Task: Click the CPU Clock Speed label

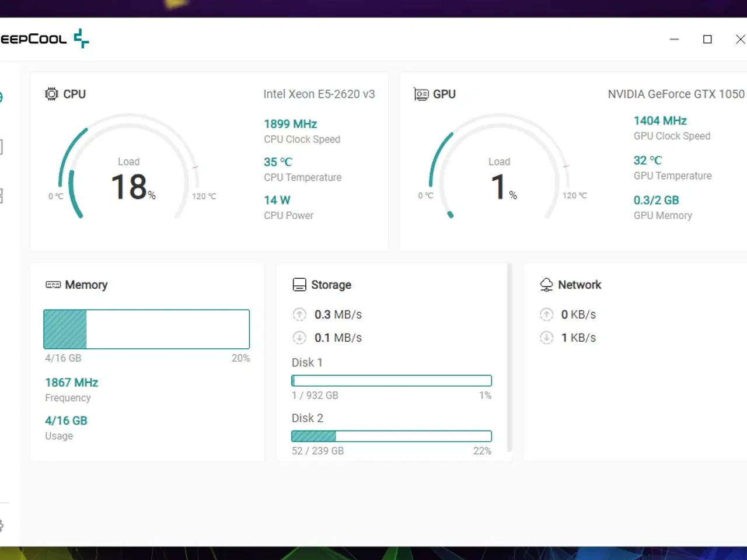Action: [302, 139]
